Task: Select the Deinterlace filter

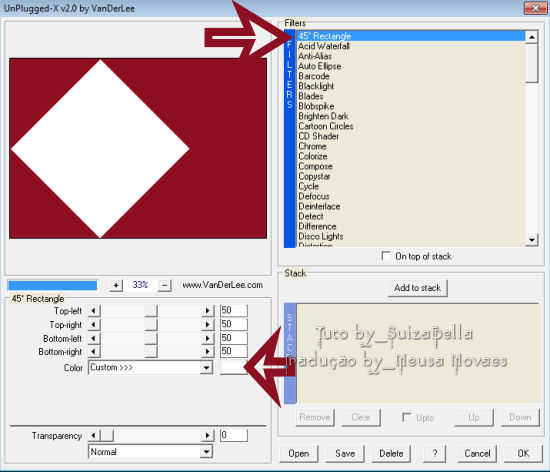Action: (411, 206)
